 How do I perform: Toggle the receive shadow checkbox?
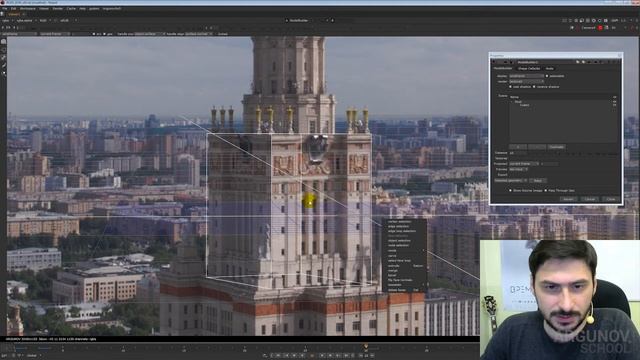[534, 87]
